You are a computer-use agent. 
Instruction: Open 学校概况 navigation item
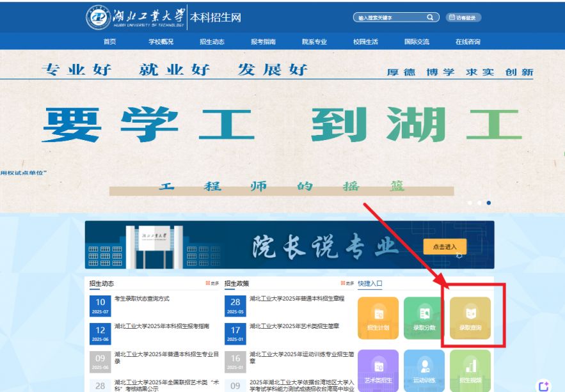point(161,42)
